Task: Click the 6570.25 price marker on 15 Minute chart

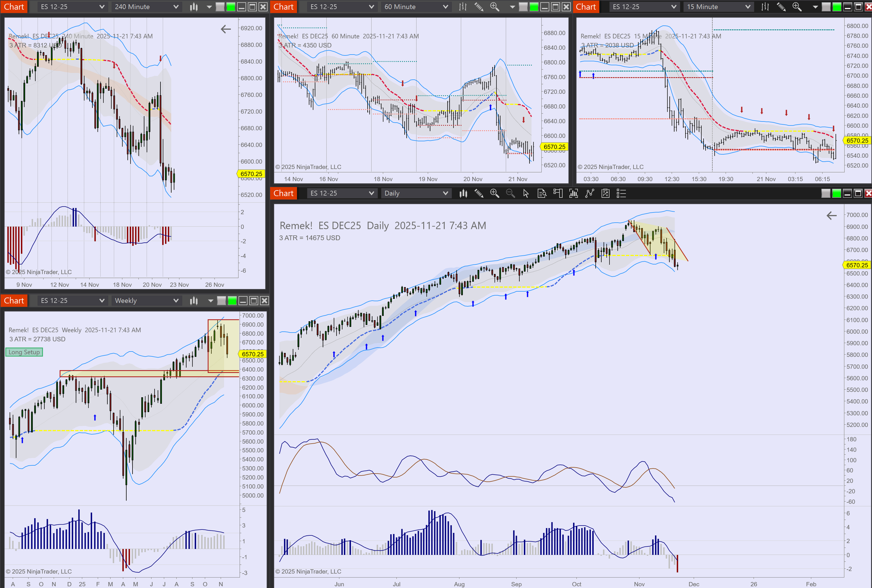Action: point(857,141)
